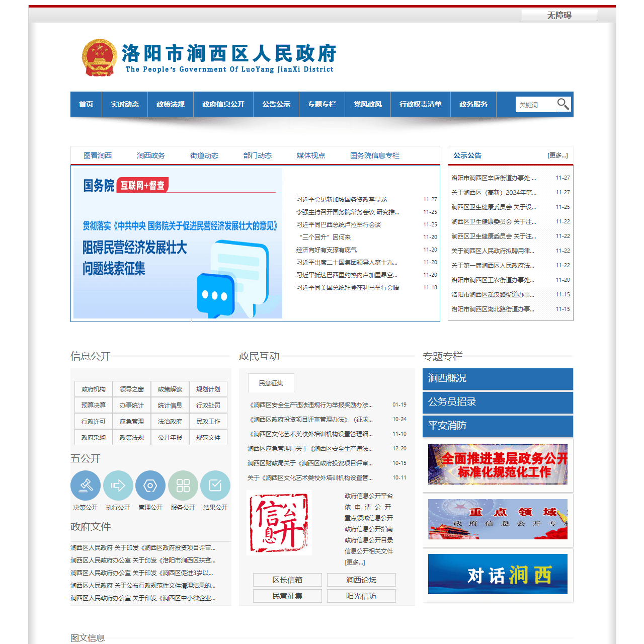Select the 民意征集 tab in 政民互动
This screenshot has height=644, width=644.
point(271,383)
